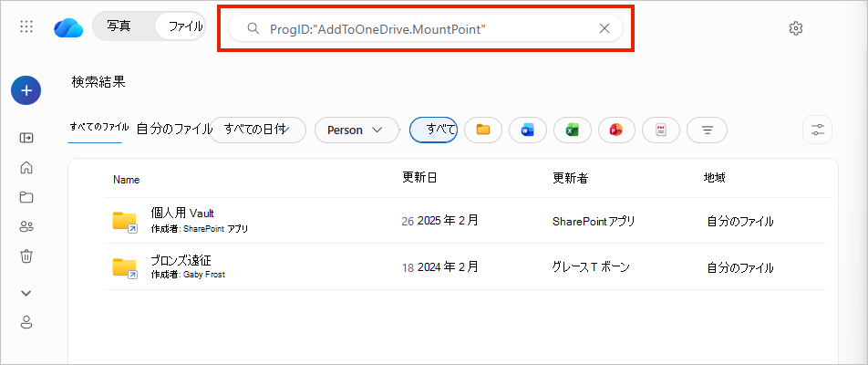Click the person account icon in sidebar
The width and height of the screenshot is (868, 365).
point(26,322)
